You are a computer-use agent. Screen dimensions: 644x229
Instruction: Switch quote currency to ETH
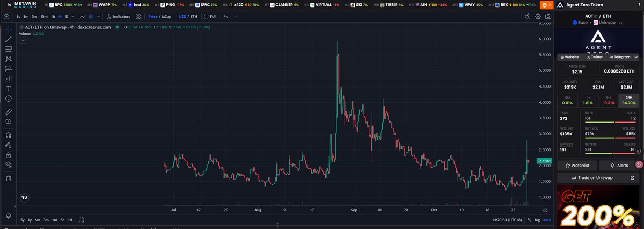point(194,17)
